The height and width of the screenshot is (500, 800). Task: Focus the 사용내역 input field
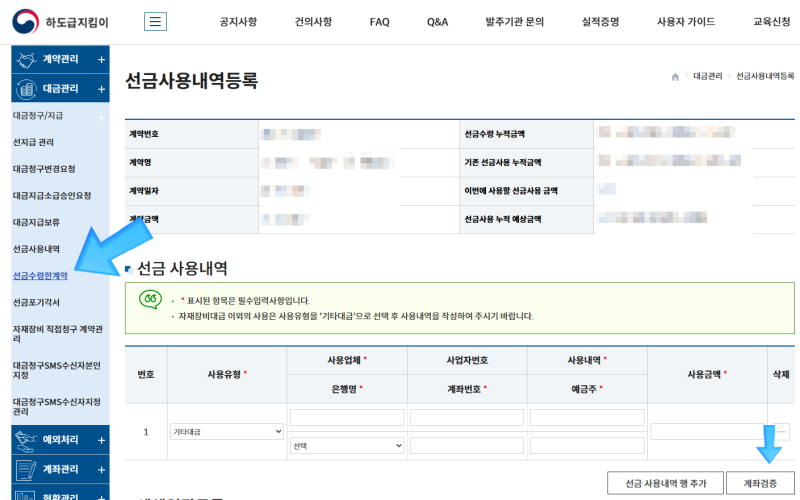[587, 417]
